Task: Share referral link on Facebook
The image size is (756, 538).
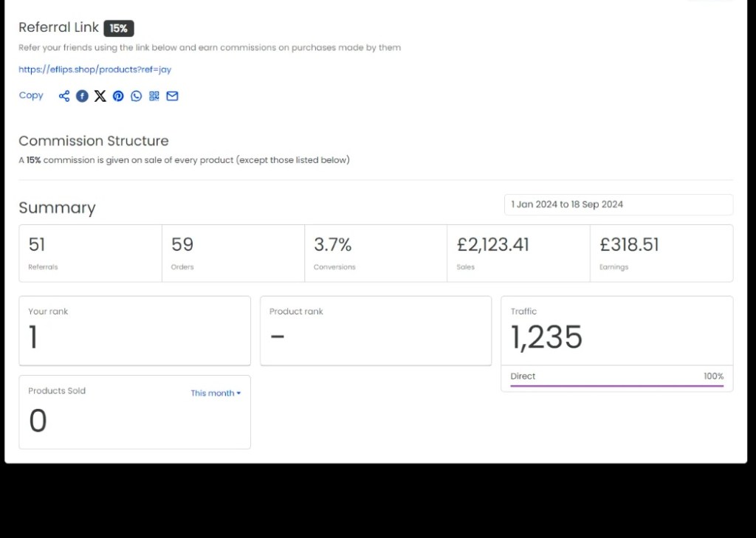Action: pos(82,96)
